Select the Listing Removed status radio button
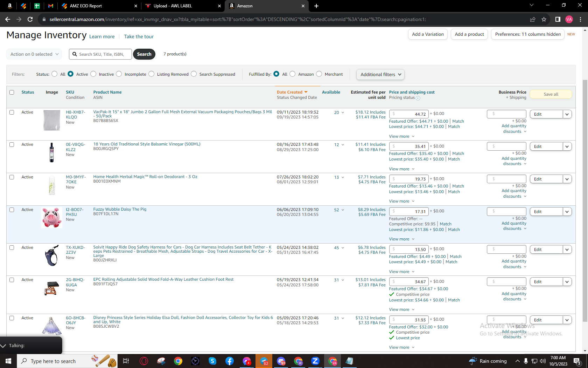Screen dimensions: 588x368 (x=151, y=74)
